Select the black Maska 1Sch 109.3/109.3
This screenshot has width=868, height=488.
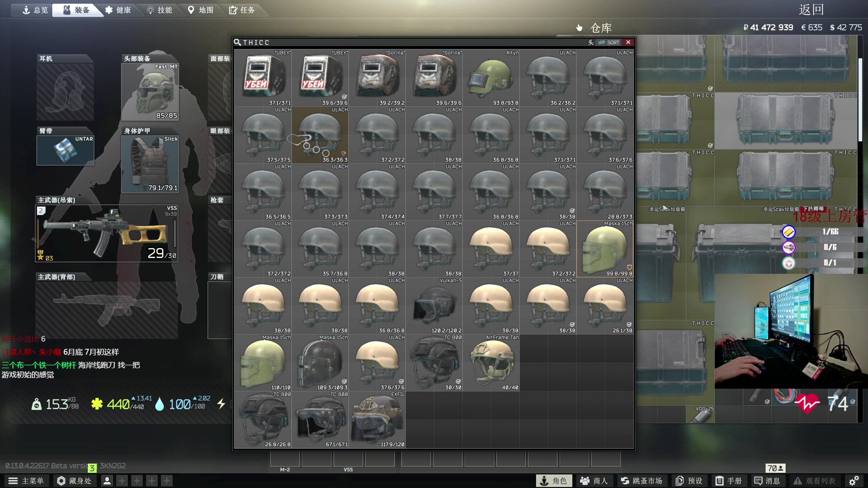(x=320, y=363)
